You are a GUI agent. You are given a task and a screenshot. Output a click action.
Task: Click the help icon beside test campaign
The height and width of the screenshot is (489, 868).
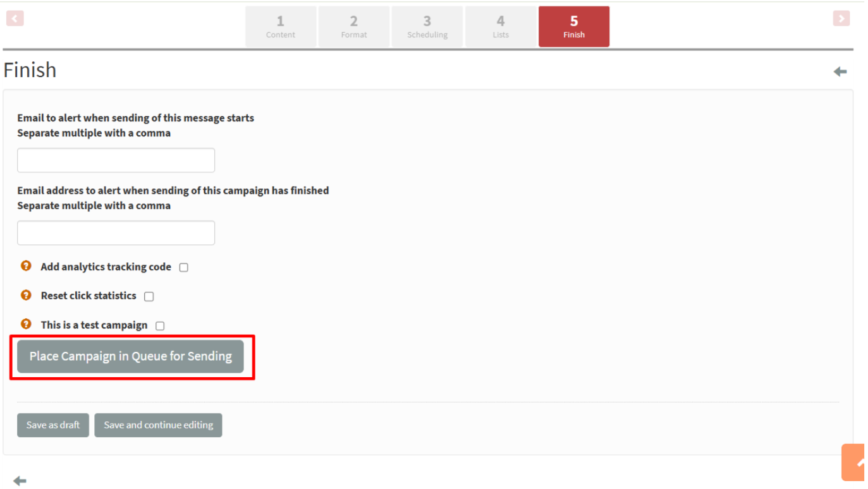pyautogui.click(x=26, y=324)
